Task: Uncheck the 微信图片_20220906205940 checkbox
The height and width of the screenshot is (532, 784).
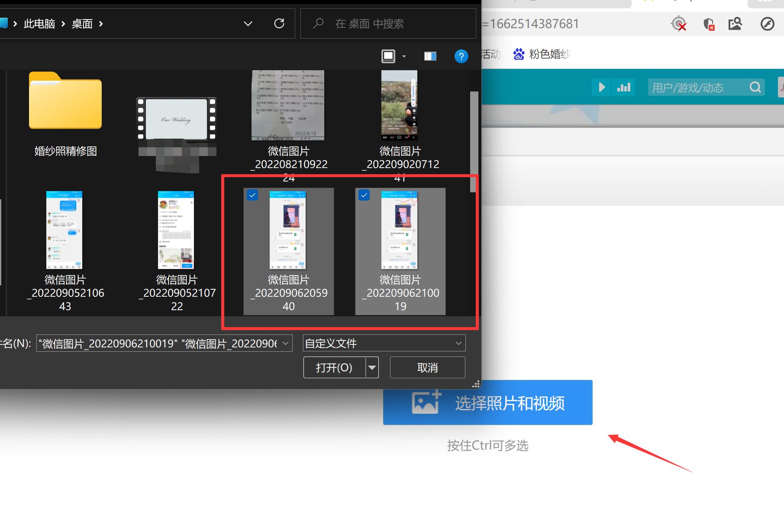Action: pyautogui.click(x=252, y=196)
